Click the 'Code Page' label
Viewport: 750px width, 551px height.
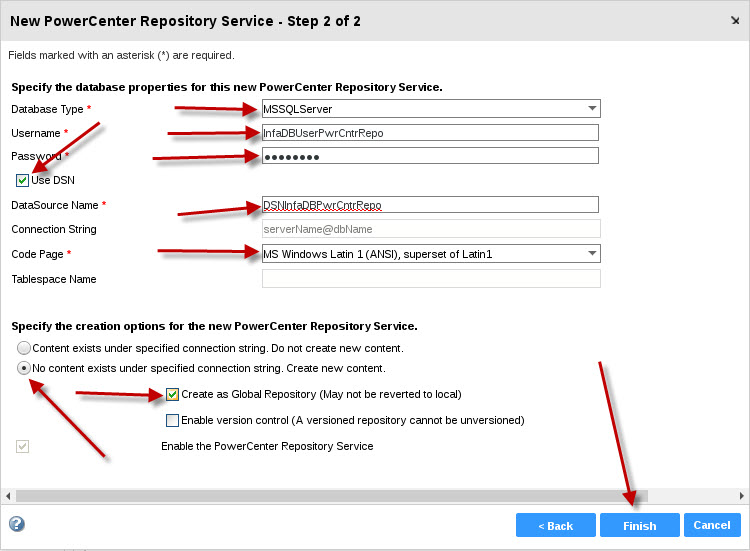pos(37,254)
